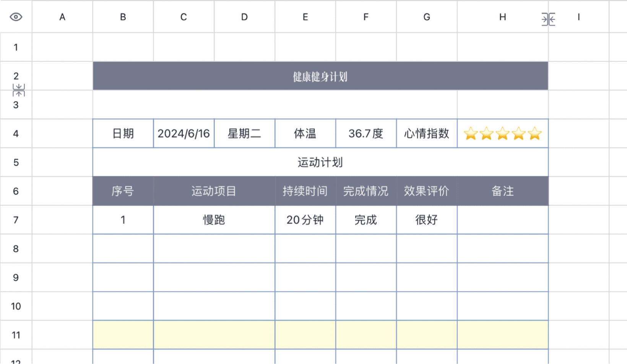627x364 pixels.
Task: Click the eye icon in the sheet corner
Action: pyautogui.click(x=16, y=17)
